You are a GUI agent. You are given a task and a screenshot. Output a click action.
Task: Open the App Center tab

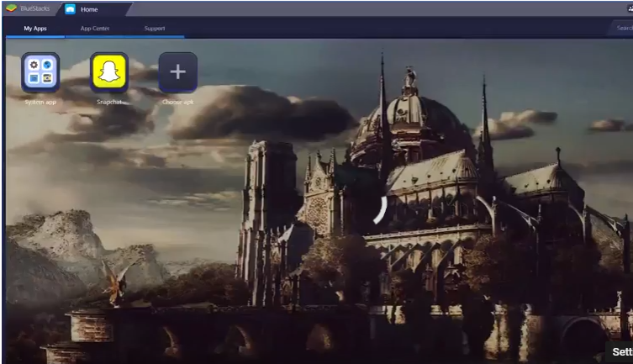tap(94, 29)
